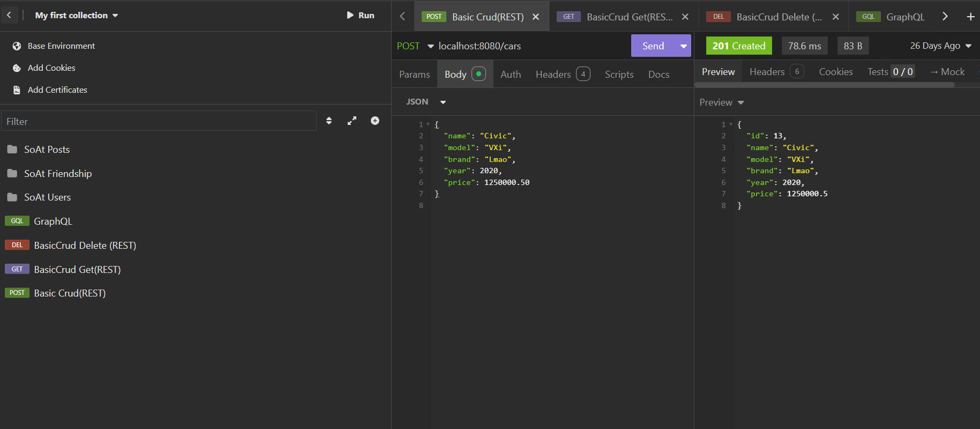Click the sort order icon next to Filter

tap(329, 121)
